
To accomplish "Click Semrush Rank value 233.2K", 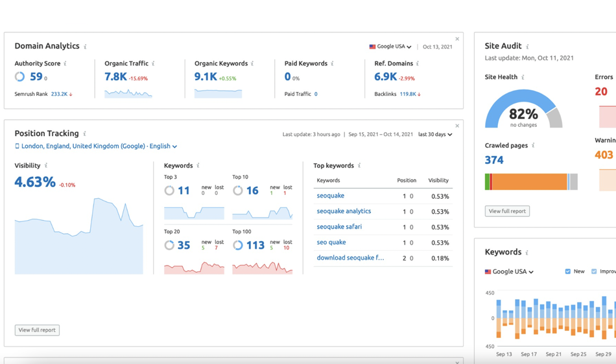I will point(59,94).
